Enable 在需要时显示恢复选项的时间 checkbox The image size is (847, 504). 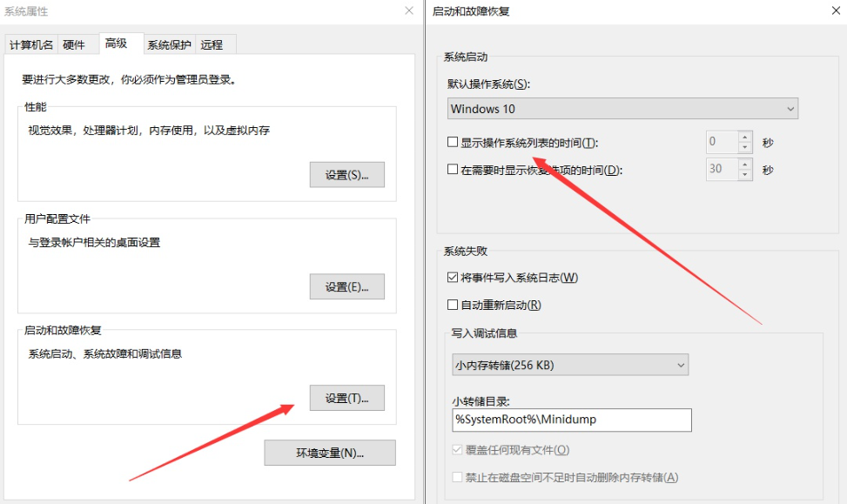[453, 170]
